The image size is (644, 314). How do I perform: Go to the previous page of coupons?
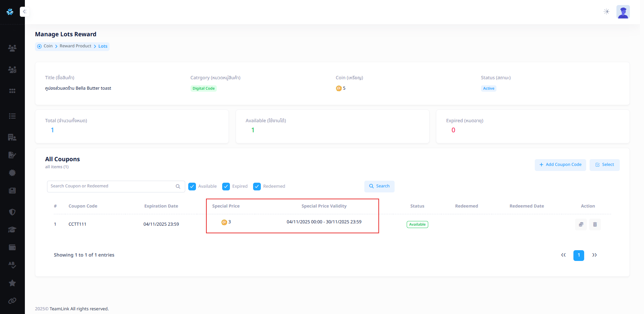coord(563,255)
